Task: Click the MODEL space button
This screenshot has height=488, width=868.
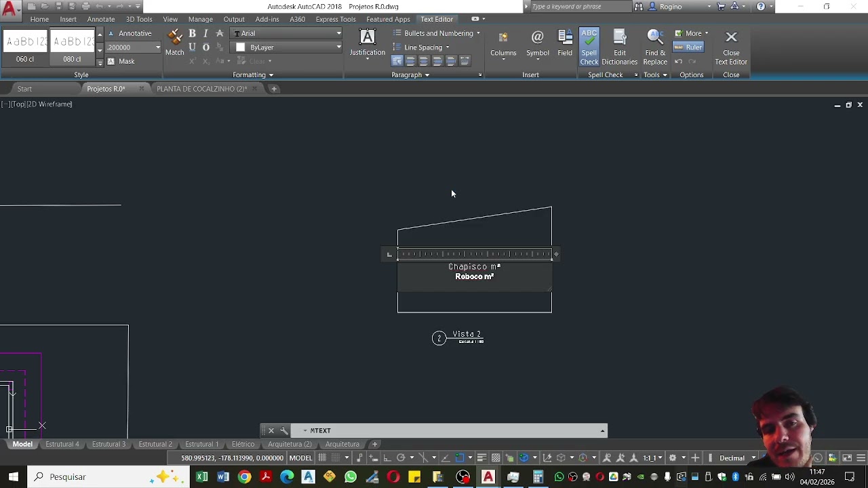Action: pos(300,457)
